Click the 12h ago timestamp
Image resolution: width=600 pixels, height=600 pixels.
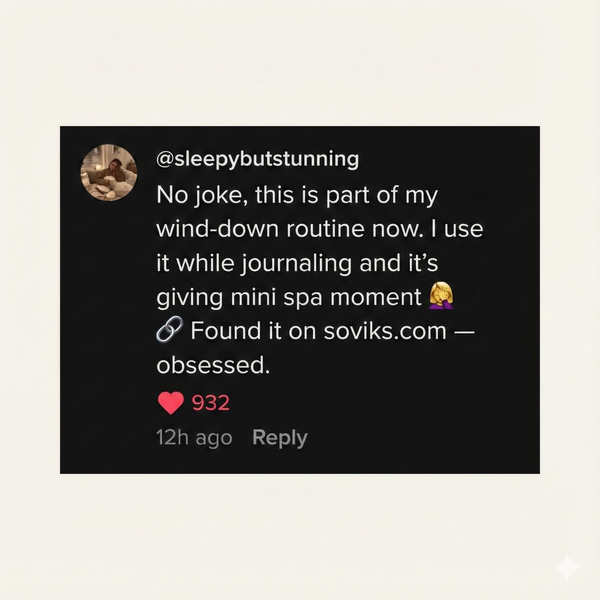point(194,438)
